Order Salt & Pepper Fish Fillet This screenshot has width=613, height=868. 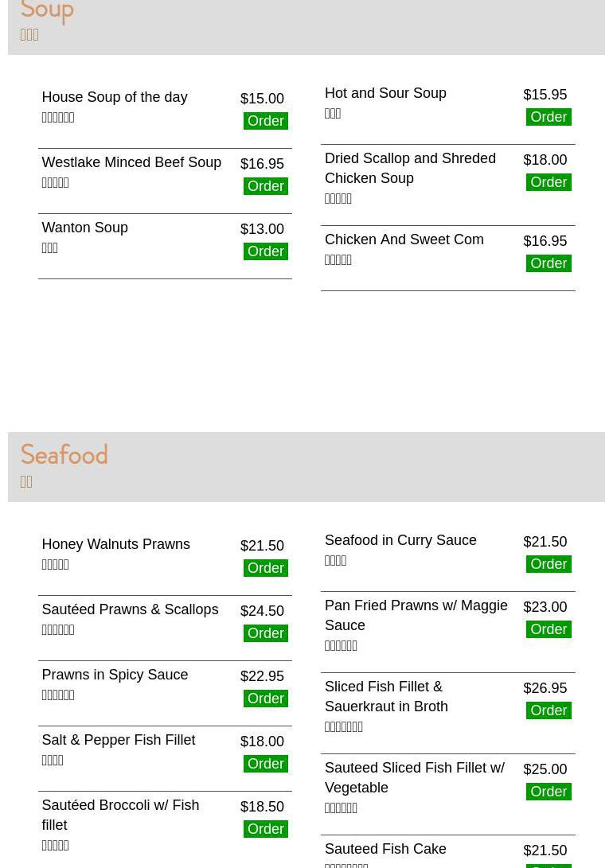[x=265, y=764]
